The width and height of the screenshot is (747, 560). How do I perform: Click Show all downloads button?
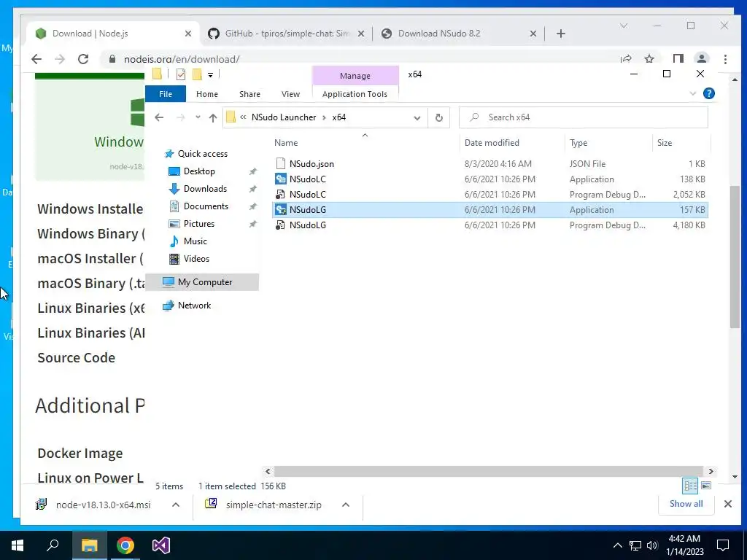click(x=686, y=504)
